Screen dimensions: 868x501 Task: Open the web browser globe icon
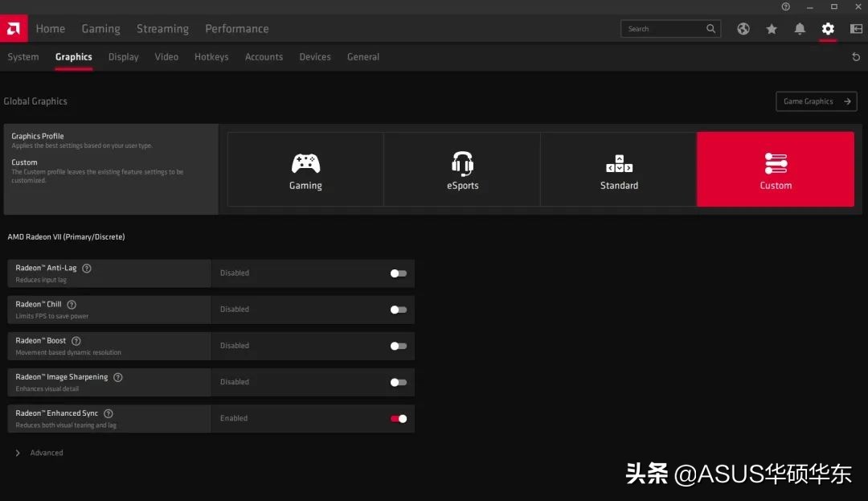743,29
